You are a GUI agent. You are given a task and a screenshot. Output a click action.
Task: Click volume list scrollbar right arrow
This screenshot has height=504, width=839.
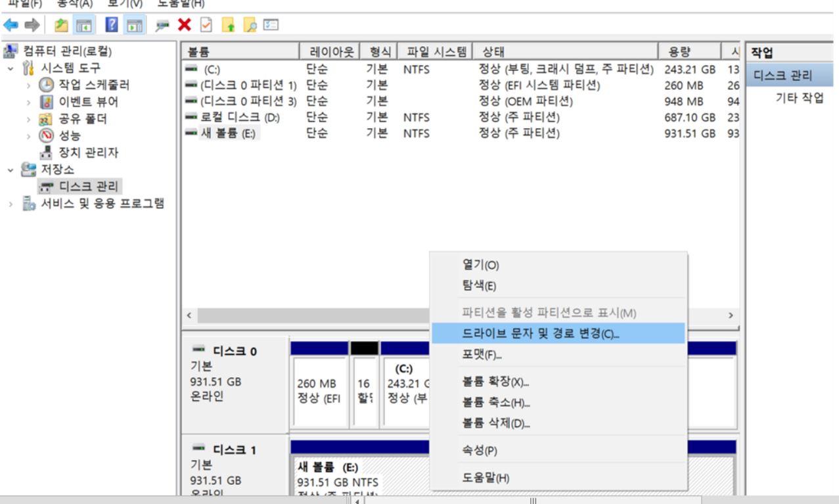[x=731, y=316]
